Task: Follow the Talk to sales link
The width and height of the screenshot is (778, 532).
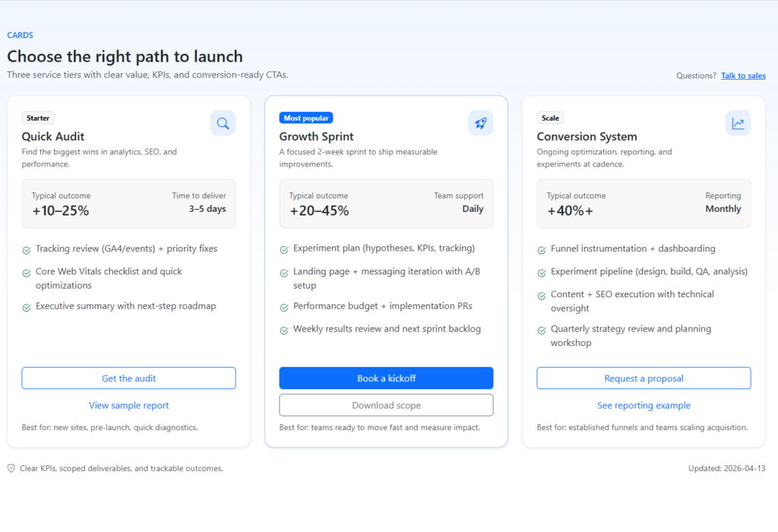Action: 743,76
